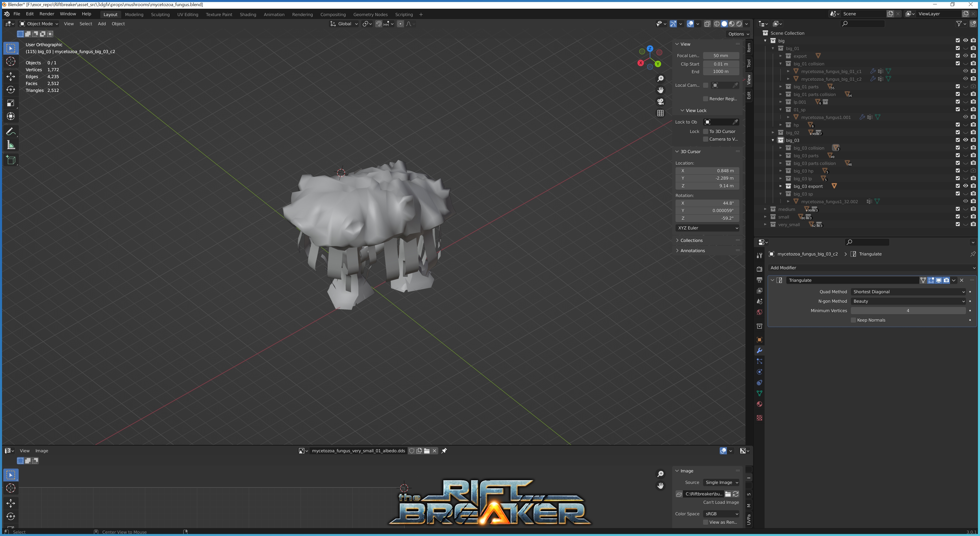Enable Lock To 3D Cursor checkbox
Screen dimensions: 980x536
click(x=706, y=131)
